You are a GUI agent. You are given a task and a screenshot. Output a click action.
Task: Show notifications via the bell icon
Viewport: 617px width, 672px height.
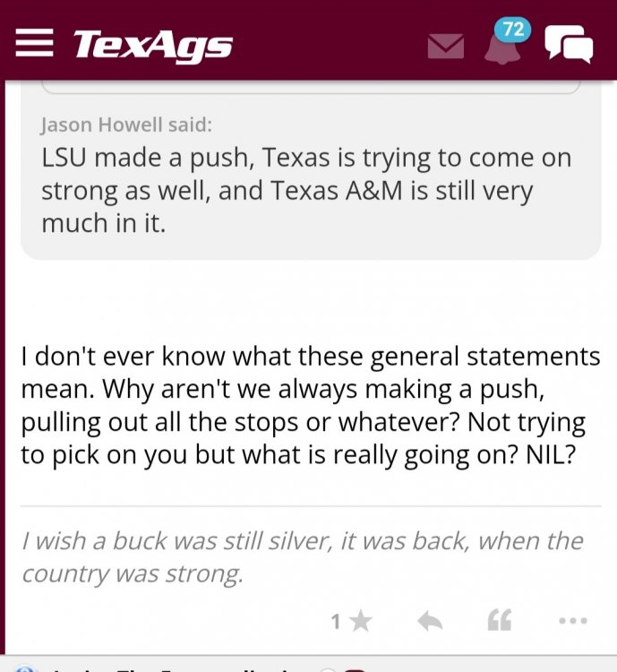pos(501,48)
